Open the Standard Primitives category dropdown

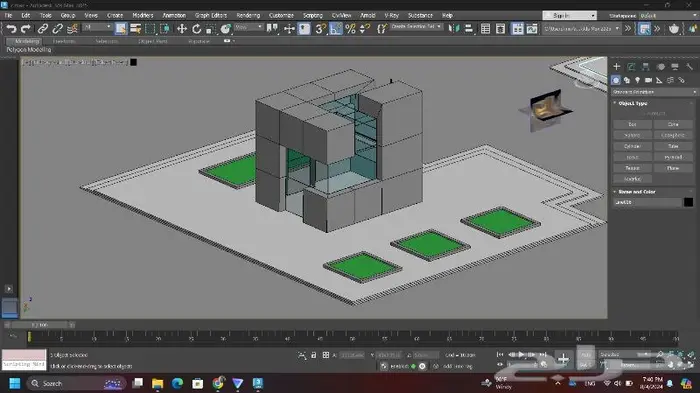click(x=654, y=92)
